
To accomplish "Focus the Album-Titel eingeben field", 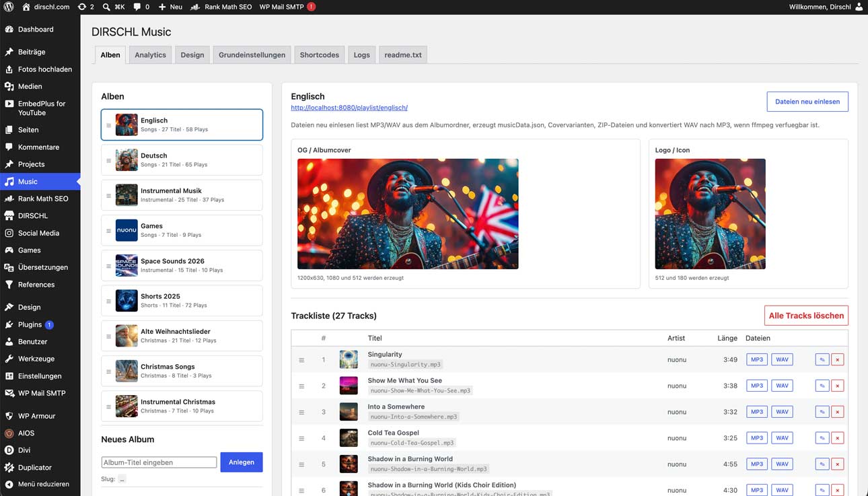I will coord(159,462).
